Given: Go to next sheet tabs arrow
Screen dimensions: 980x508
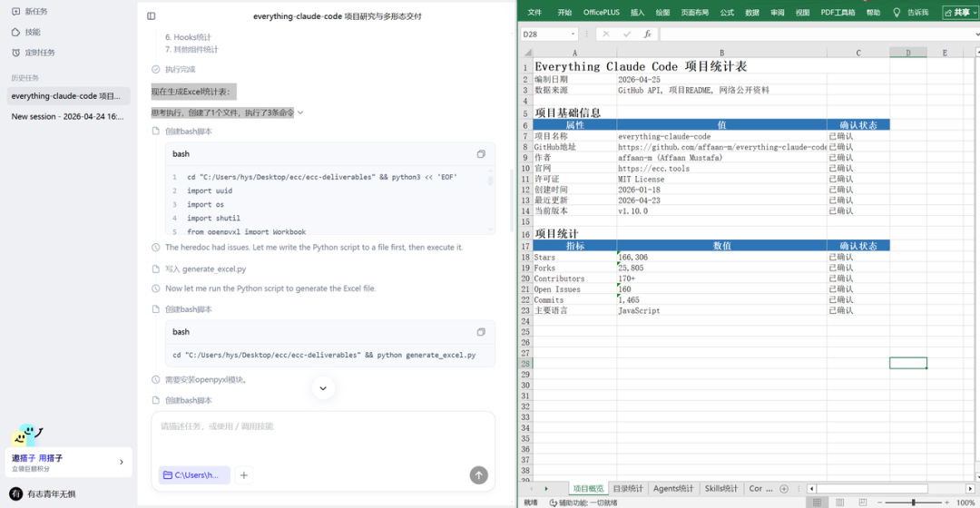Looking at the screenshot, I should point(546,489).
